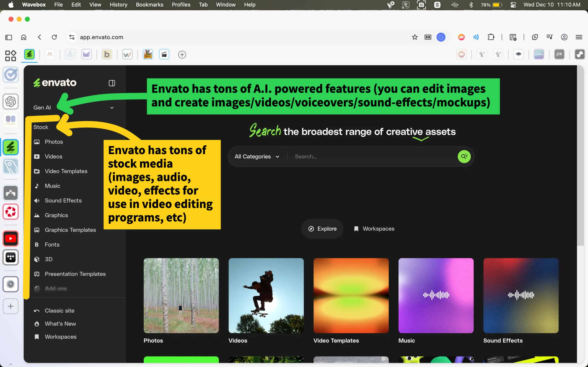
Task: Open the Extensions puzzle icon
Action: (491, 37)
